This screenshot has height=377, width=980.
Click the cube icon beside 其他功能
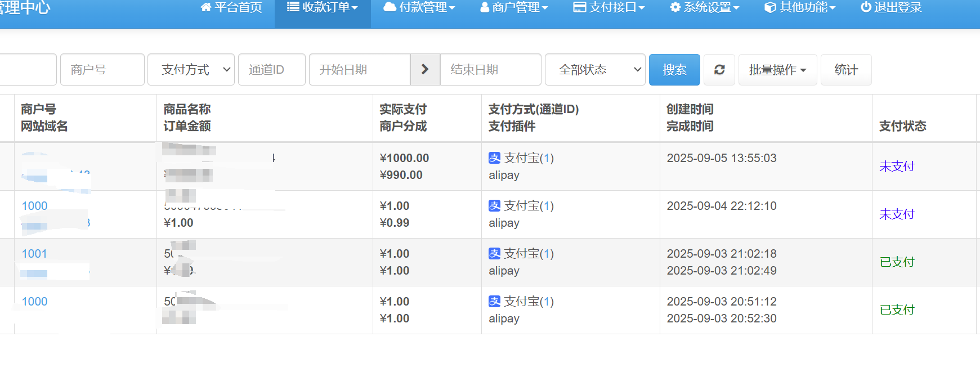click(770, 7)
